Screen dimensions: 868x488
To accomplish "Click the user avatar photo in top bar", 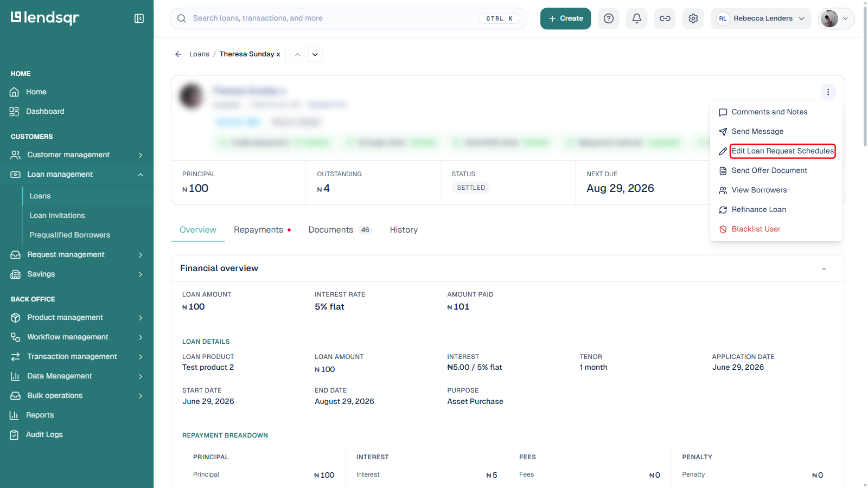I will 829,18.
